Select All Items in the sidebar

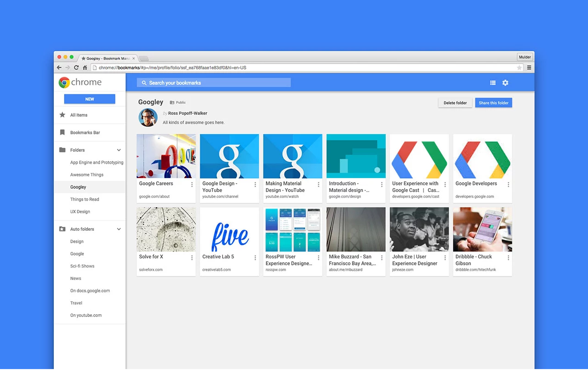point(79,115)
